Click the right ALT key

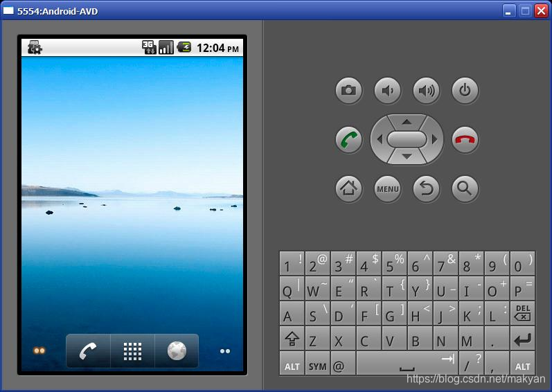pos(522,363)
